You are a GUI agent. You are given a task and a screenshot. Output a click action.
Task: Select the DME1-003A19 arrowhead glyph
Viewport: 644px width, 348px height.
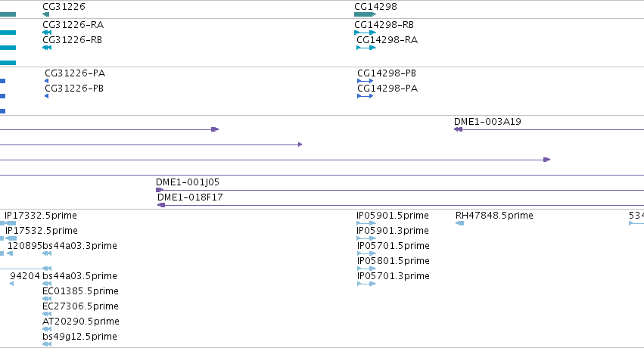(458, 129)
